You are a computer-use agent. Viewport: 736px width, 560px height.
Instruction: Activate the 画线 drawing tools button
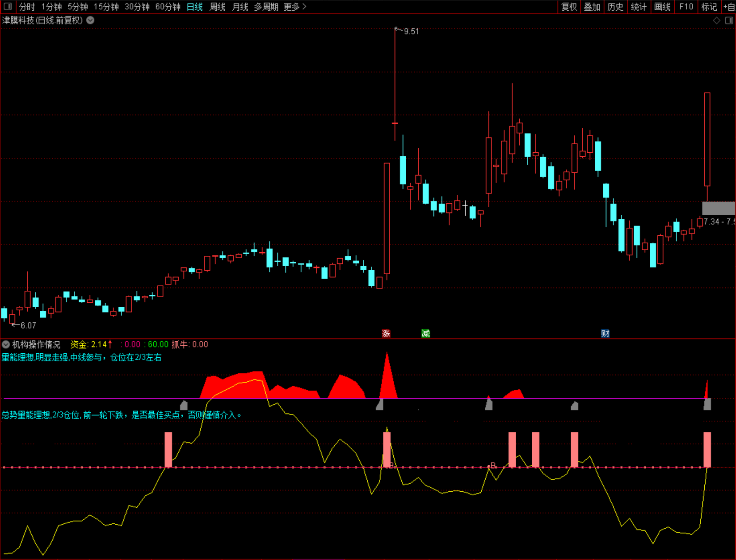[x=662, y=7]
